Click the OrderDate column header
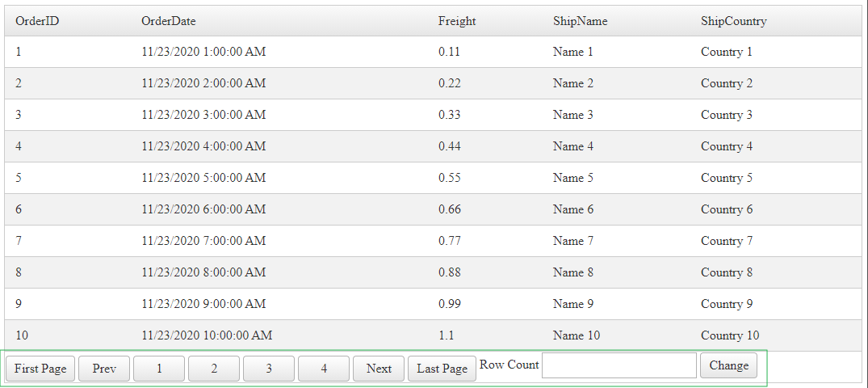The width and height of the screenshot is (868, 388). tap(169, 21)
